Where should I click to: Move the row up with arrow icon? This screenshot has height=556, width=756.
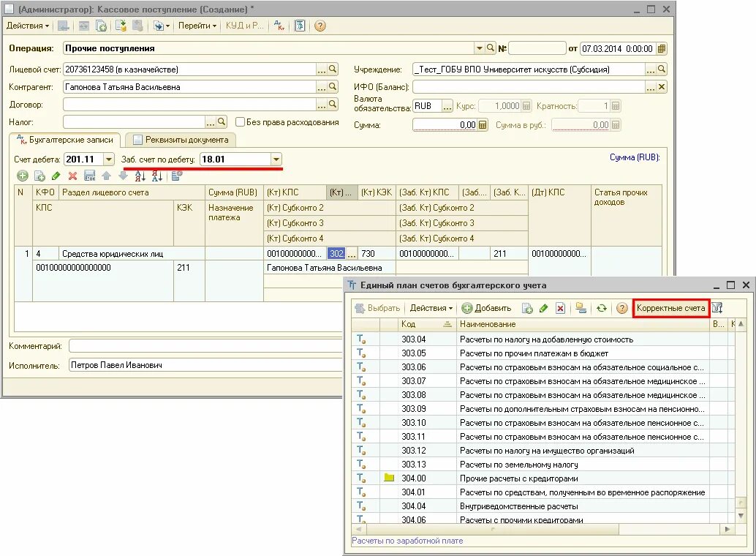(107, 176)
